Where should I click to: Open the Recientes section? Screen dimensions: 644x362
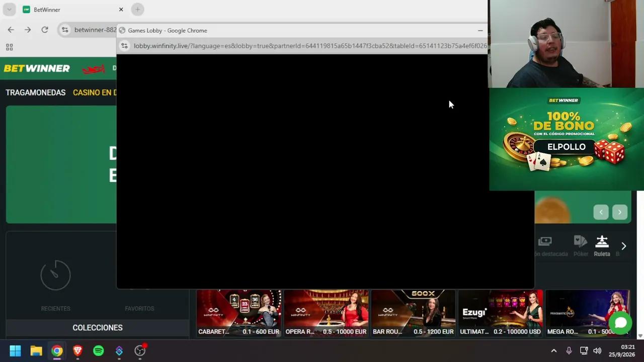55,285
